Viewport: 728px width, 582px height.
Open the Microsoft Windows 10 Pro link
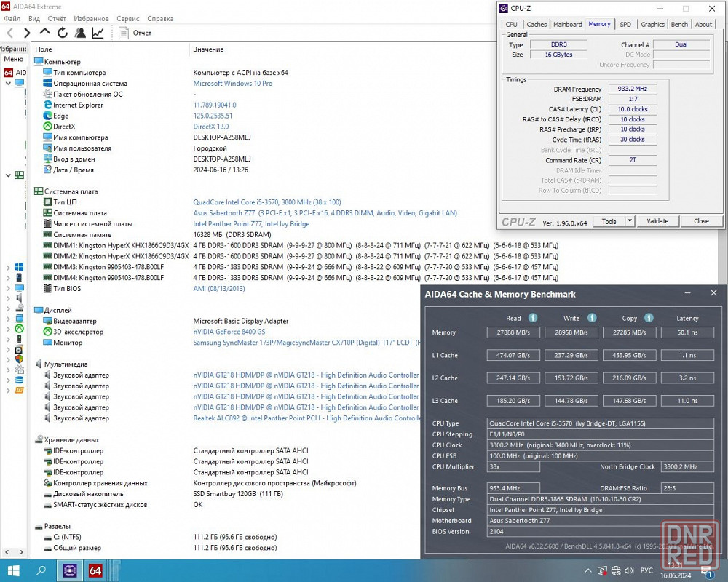click(233, 84)
